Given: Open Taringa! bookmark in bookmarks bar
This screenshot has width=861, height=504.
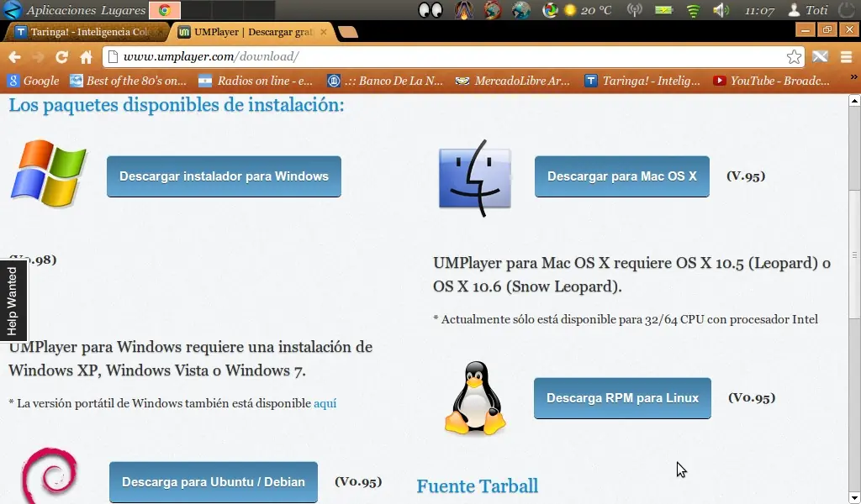Looking at the screenshot, I should point(642,81).
